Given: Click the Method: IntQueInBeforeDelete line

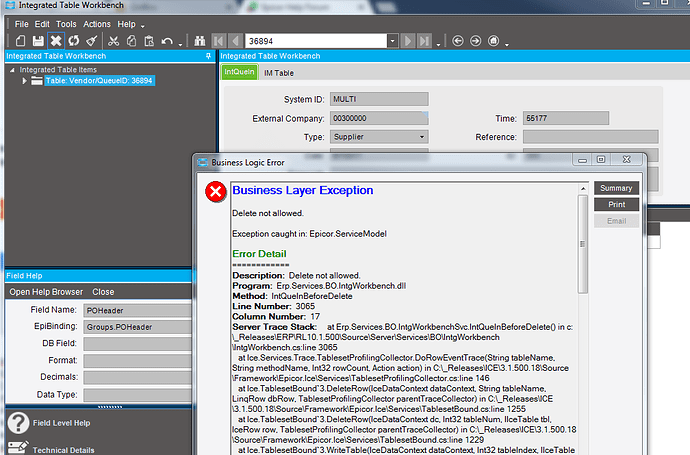Looking at the screenshot, I should 292,296.
